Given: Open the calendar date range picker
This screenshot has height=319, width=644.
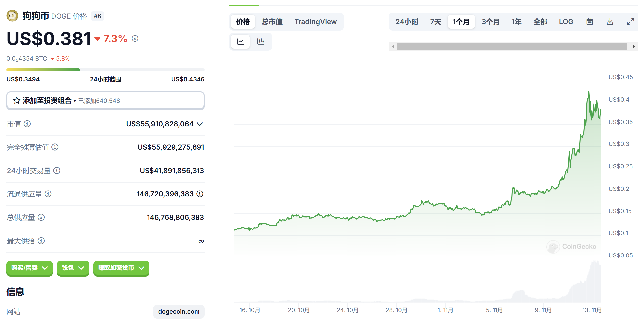Looking at the screenshot, I should (589, 22).
